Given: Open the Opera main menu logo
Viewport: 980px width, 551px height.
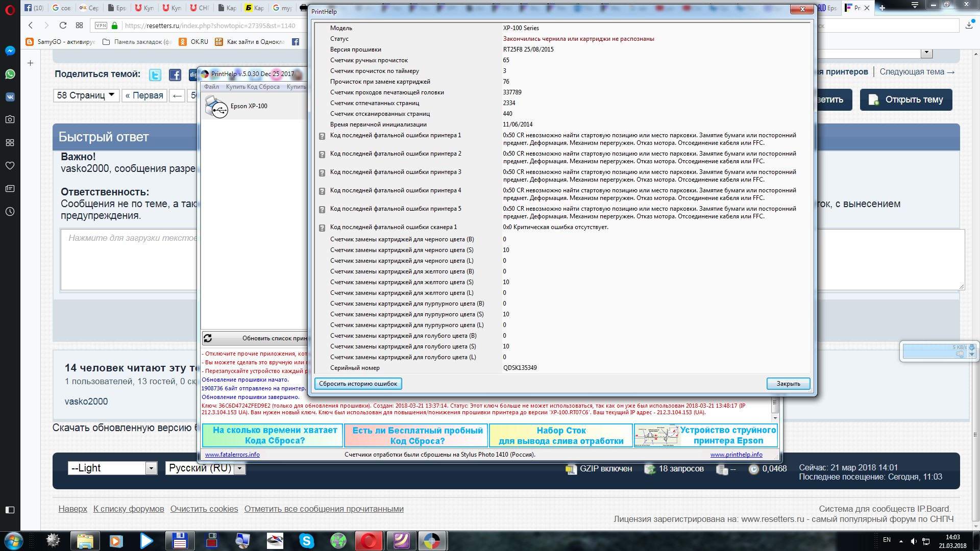Looking at the screenshot, I should (x=10, y=9).
